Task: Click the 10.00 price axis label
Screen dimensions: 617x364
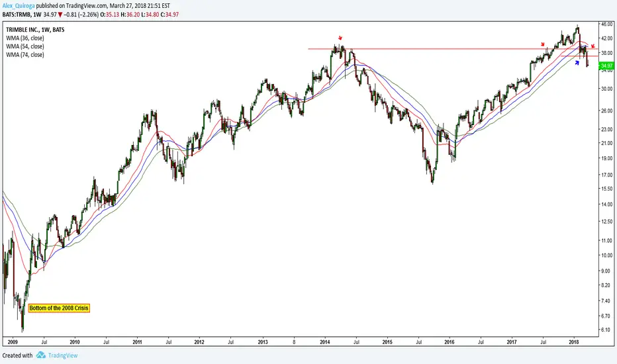Action: 607,255
